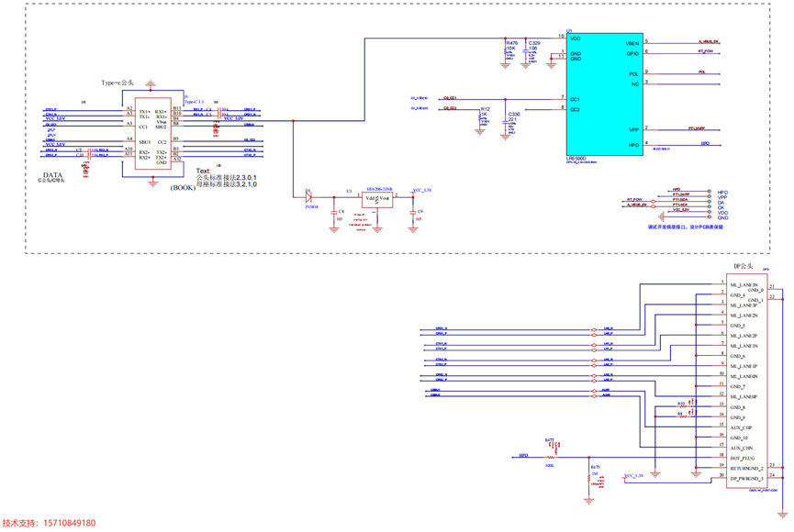Select the R475 1M resistor symbol
Image resolution: width=794 pixels, height=532 pixels.
[x=589, y=479]
